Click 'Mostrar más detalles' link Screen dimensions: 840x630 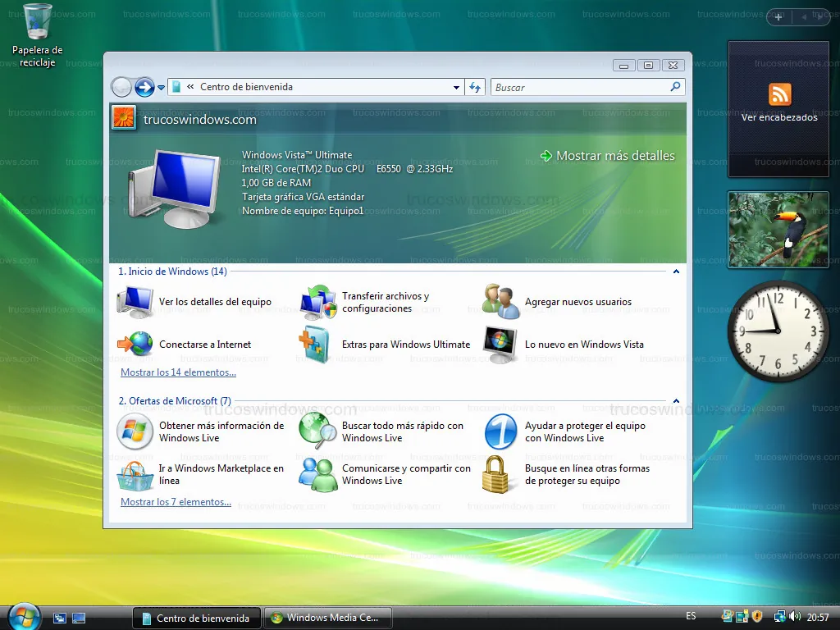[x=615, y=156]
